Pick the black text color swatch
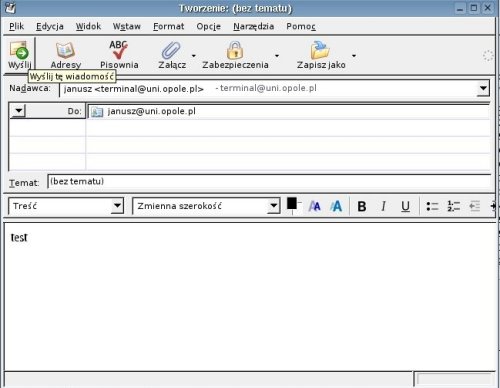Viewport: 500px width, 388px height. (292, 203)
